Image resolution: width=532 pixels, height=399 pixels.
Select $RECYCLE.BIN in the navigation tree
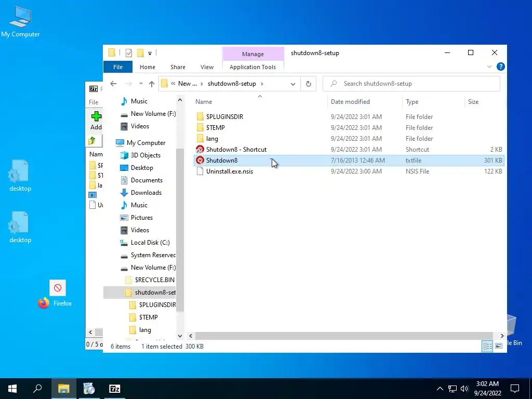154,280
